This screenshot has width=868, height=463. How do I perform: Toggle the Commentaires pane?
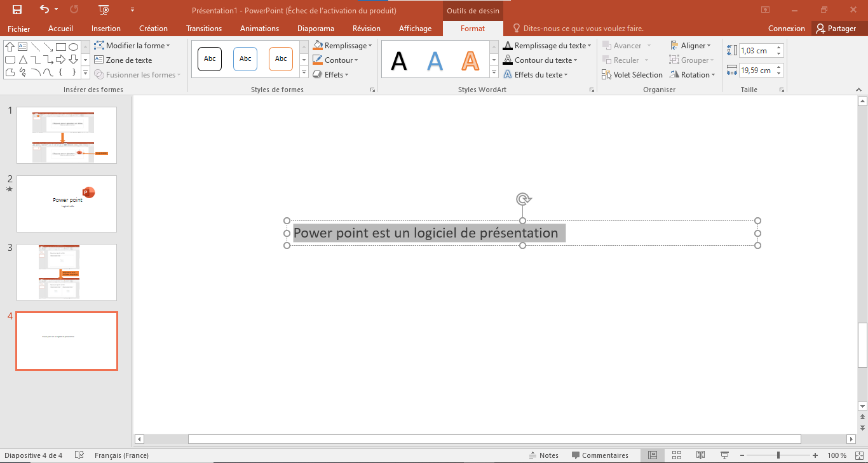click(x=600, y=455)
